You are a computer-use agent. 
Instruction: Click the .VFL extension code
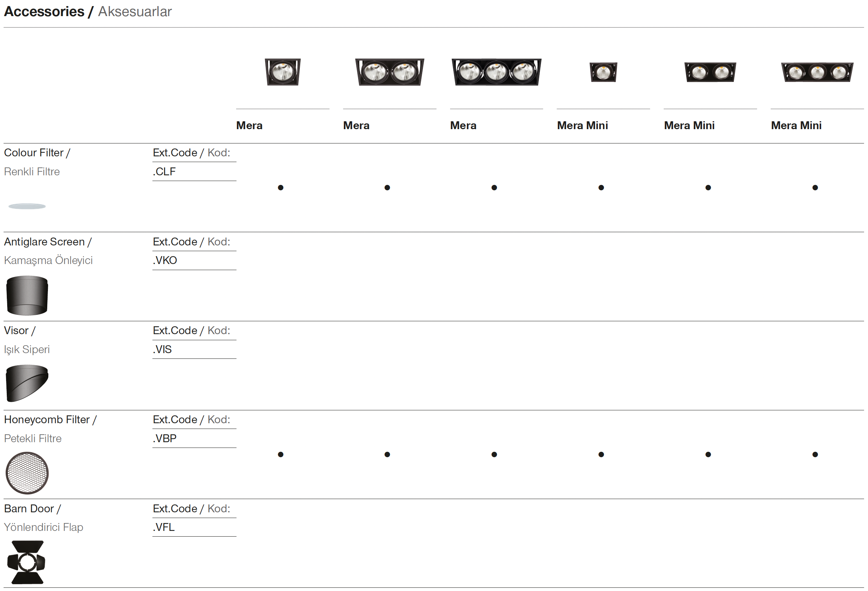pos(164,527)
